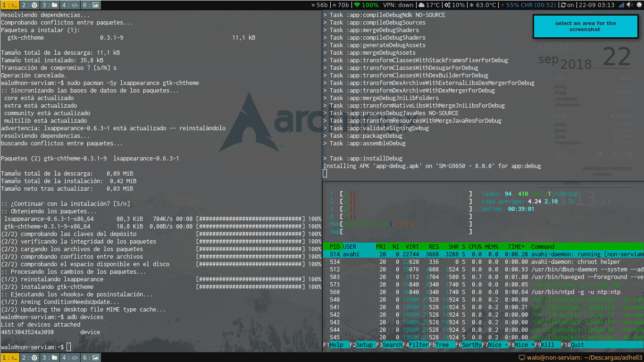This screenshot has width=644, height=362.
Task: Click the bottom bar window title 'walo@non-serviam: ~/Descargas/adhell3'
Action: click(x=584, y=357)
